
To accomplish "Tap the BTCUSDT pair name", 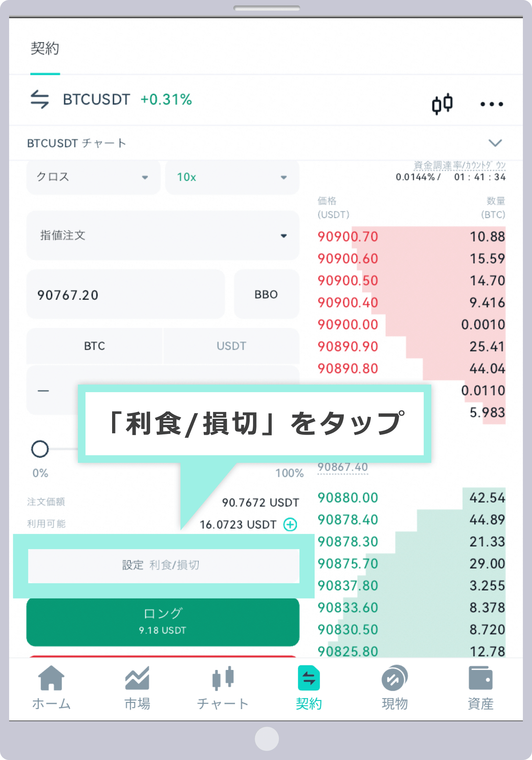I will pos(97,100).
